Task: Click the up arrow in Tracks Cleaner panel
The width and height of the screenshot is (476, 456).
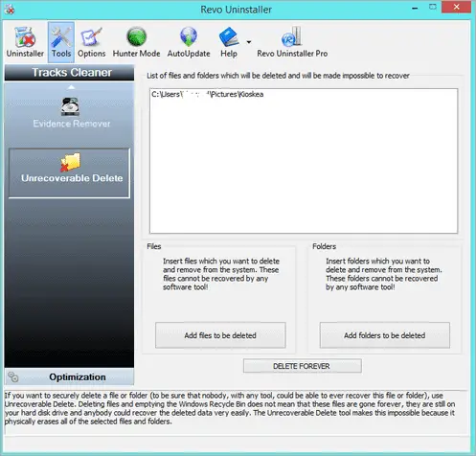Action: tap(71, 87)
